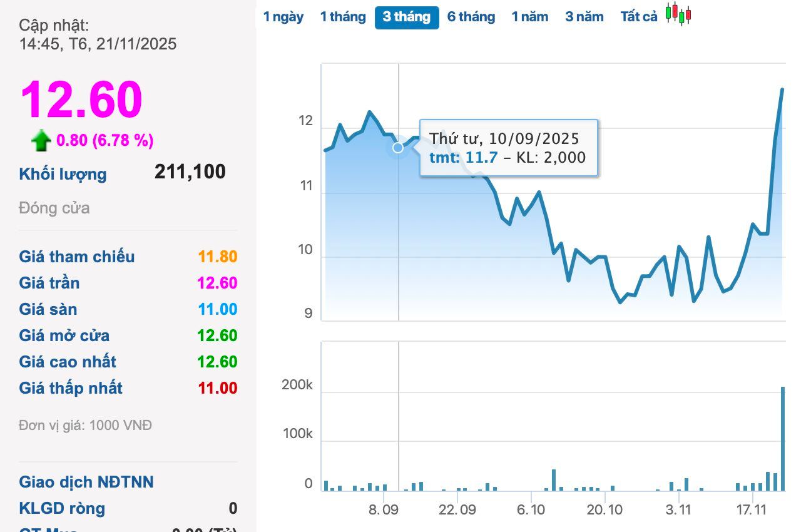Image resolution: width=811 pixels, height=532 pixels.
Task: Click the Giá trần value 12.60
Action: (217, 283)
